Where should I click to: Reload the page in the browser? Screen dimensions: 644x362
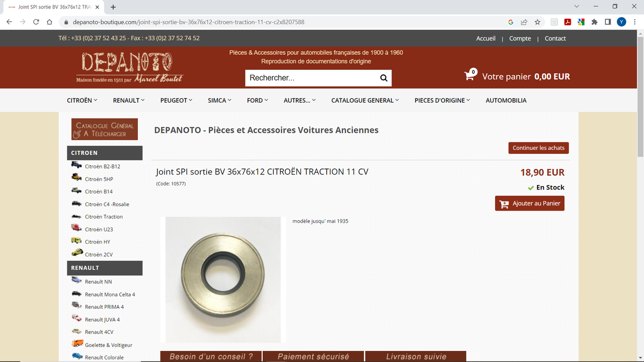[x=36, y=22]
